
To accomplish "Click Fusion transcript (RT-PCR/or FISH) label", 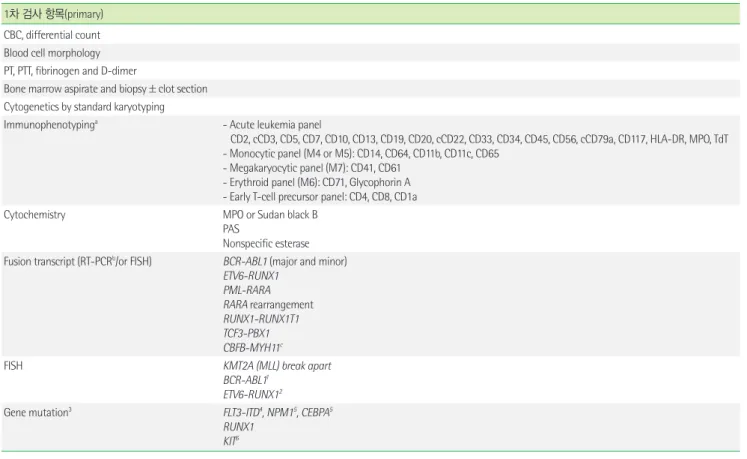I will (78, 262).
